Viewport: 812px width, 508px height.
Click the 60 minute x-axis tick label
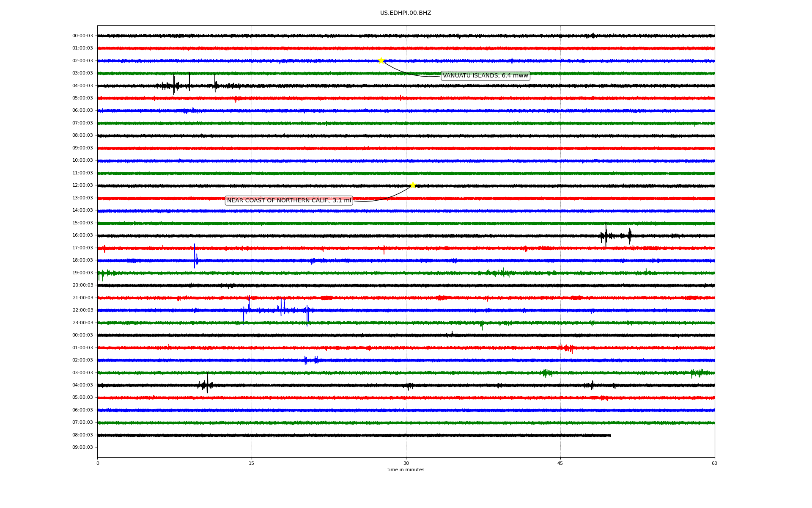tap(714, 463)
